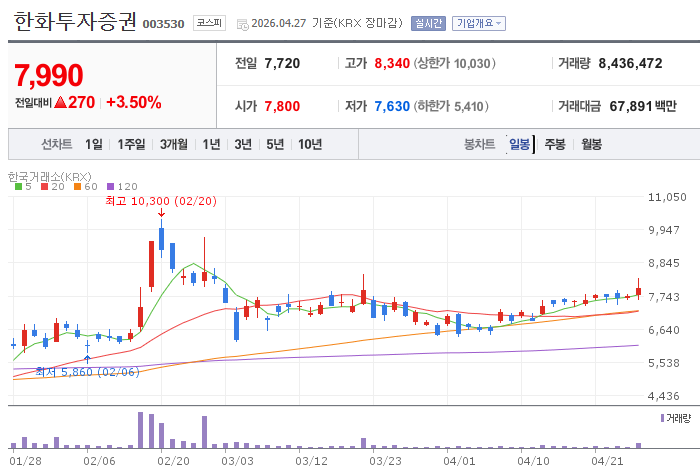Select the 일봉 daily candle tab
The height and width of the screenshot is (475, 700).
pyautogui.click(x=519, y=144)
